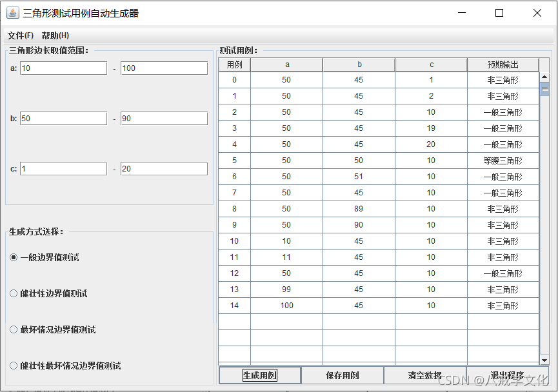Viewport: 558px width, 392px height.
Task: Click the 清空数据 button
Action: 425,375
